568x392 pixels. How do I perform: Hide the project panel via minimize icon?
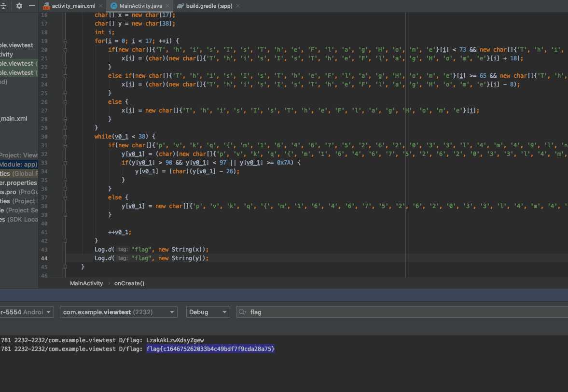32,6
